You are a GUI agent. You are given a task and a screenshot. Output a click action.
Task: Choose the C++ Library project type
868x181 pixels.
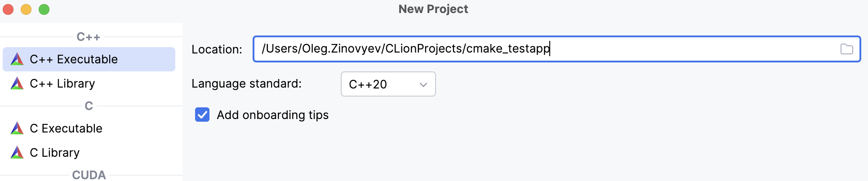[x=62, y=84]
